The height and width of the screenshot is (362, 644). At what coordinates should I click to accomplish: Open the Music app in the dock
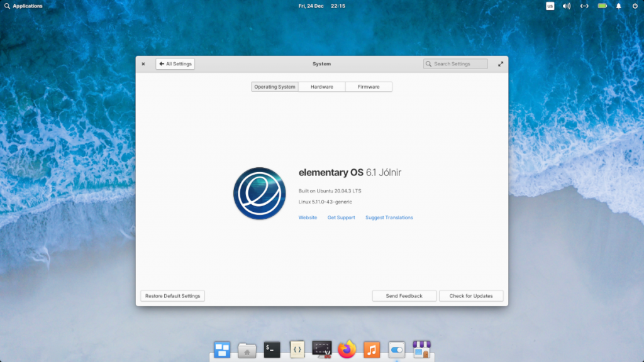[372, 349]
